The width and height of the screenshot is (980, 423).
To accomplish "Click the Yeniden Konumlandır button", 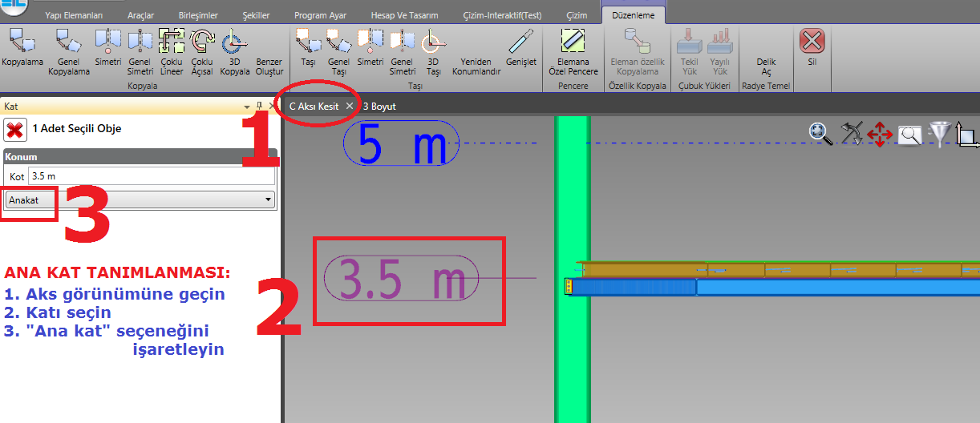I will 476,66.
